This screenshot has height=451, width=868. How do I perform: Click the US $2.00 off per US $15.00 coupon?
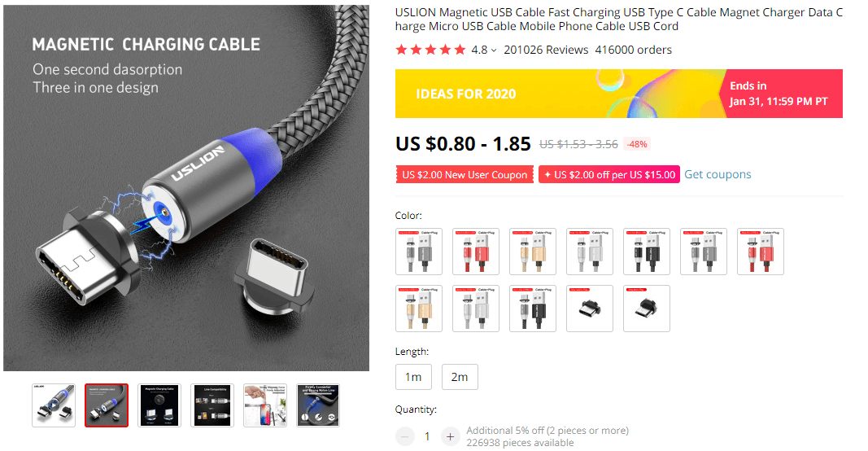[x=608, y=175]
